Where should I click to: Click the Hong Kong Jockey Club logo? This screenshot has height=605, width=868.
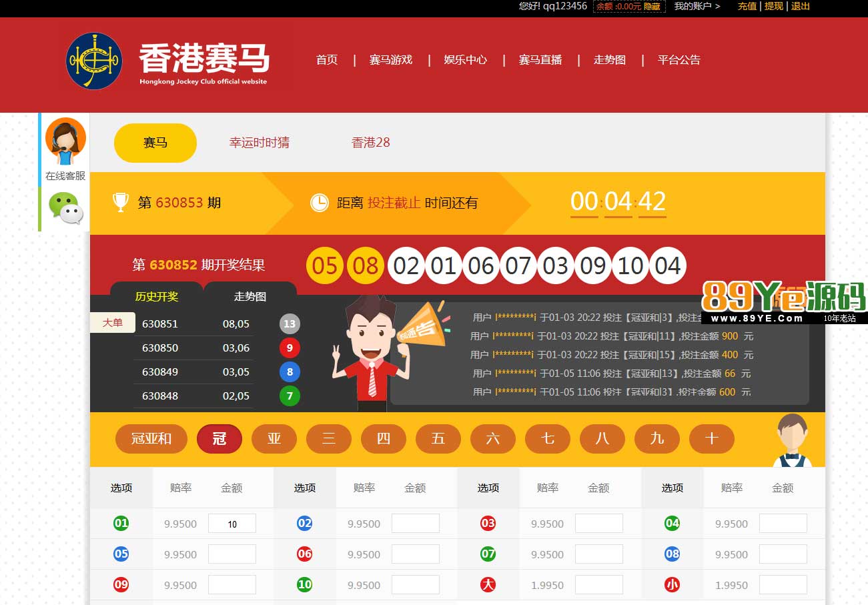94,61
